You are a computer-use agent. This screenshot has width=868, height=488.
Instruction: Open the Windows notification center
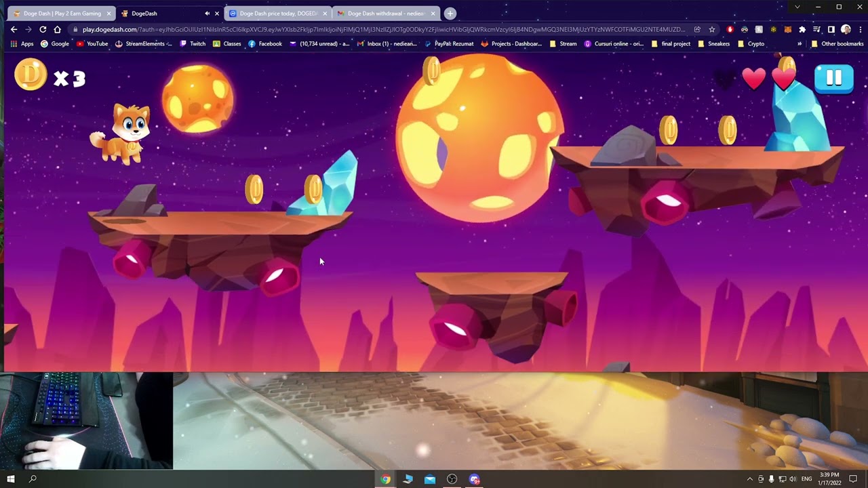(x=853, y=479)
